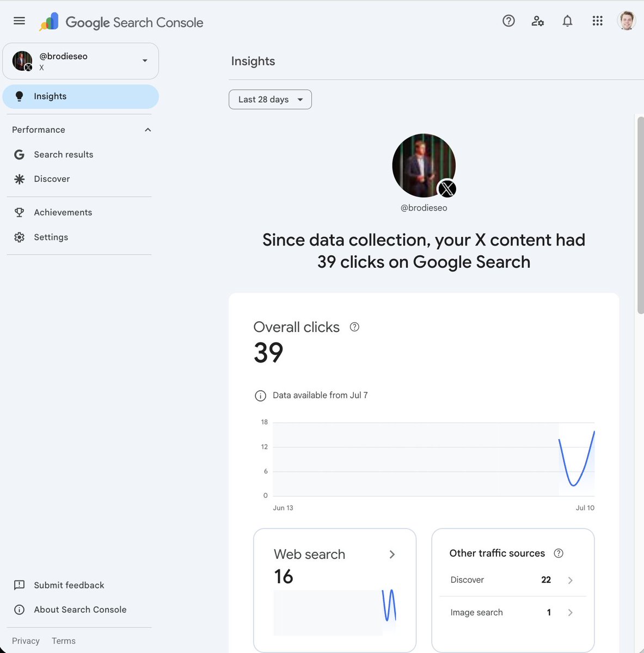
Task: Click the Submit feedback icon
Action: [19, 585]
